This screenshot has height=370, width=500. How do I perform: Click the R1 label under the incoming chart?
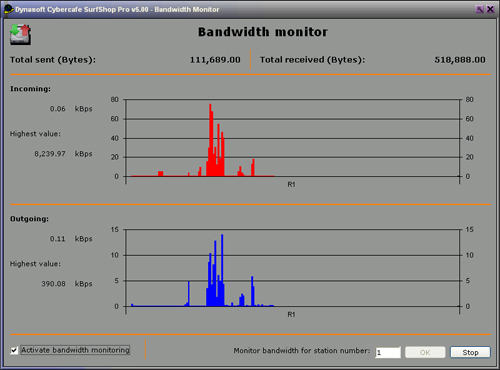(291, 185)
